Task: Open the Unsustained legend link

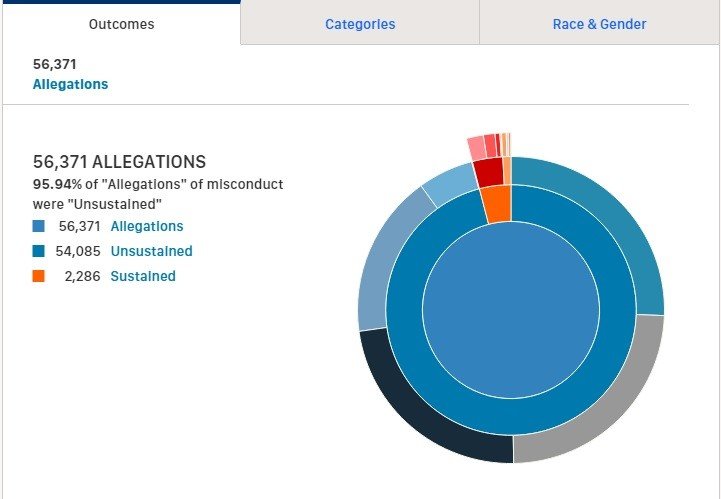Action: click(151, 251)
